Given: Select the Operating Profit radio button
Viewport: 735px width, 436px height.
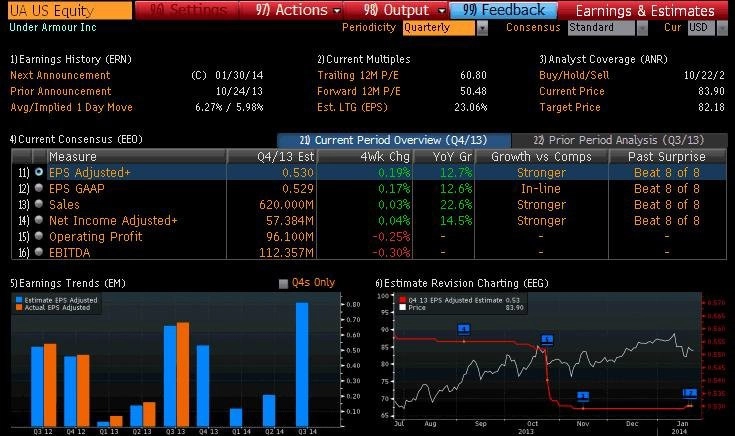Looking at the screenshot, I should (39, 236).
